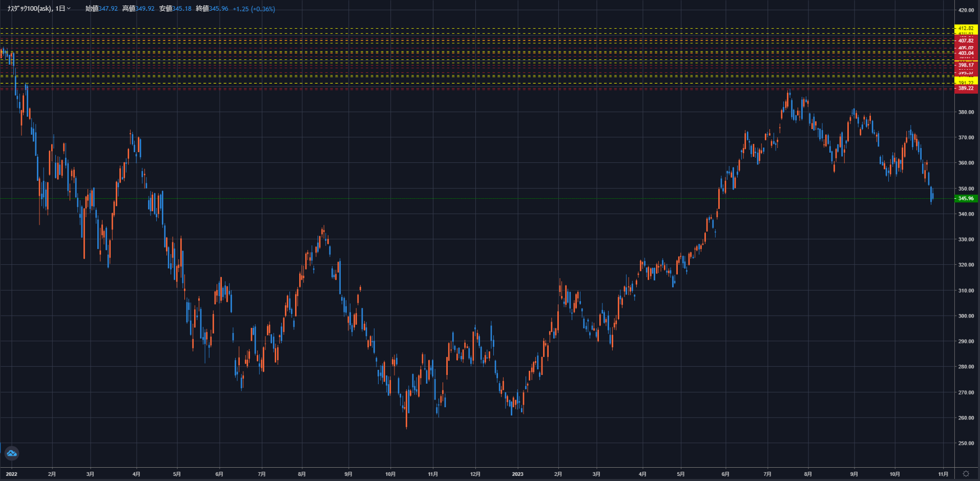Viewport: 980px width, 481px height.
Task: Click the 420.00 price axis label
Action: [966, 10]
